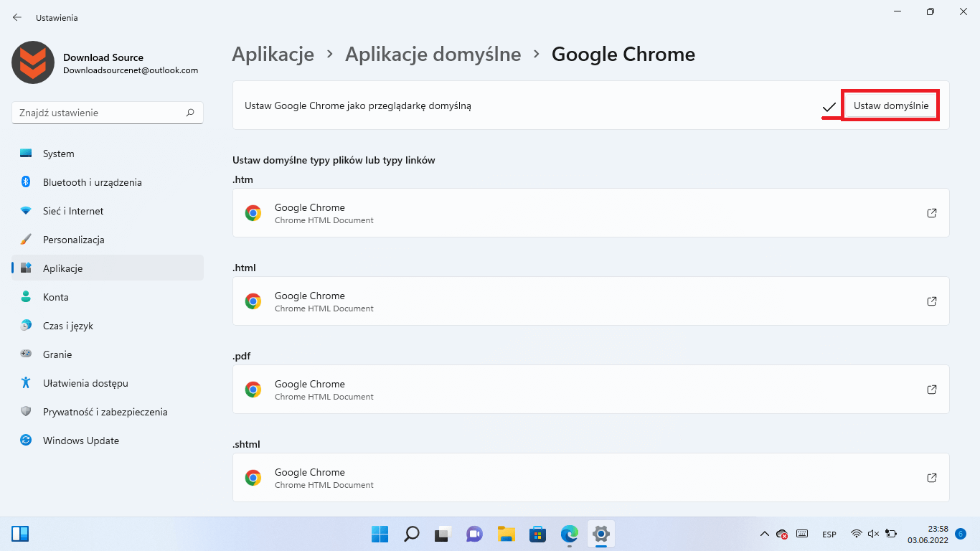Open Czas i język settings
Image resolution: width=980 pixels, height=551 pixels.
click(108, 326)
